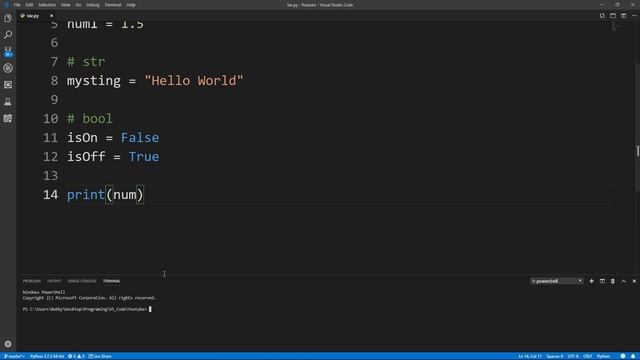This screenshot has height=360, width=640.
Task: Open the Debug menu
Action: (93, 5)
